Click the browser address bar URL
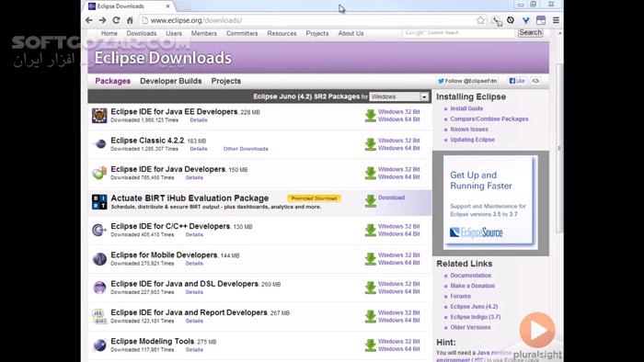The height and width of the screenshot is (362, 644). [x=196, y=20]
